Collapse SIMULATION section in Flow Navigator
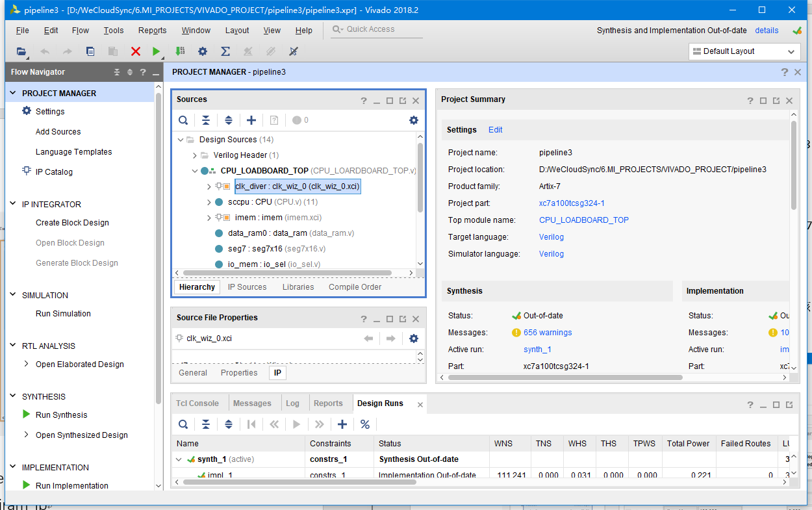Screen dimensions: 812x510 [13, 295]
